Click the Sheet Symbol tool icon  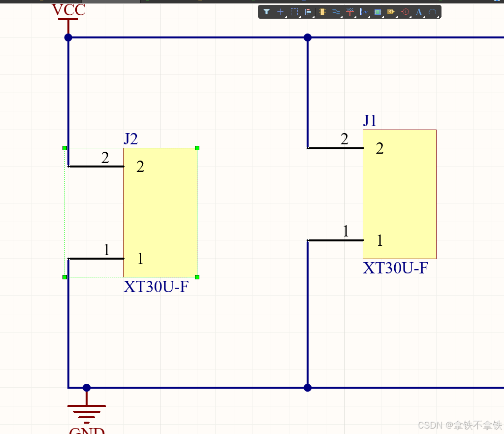pos(378,12)
